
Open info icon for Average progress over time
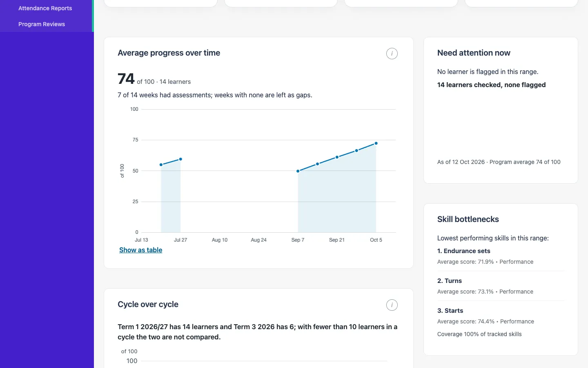pyautogui.click(x=392, y=54)
